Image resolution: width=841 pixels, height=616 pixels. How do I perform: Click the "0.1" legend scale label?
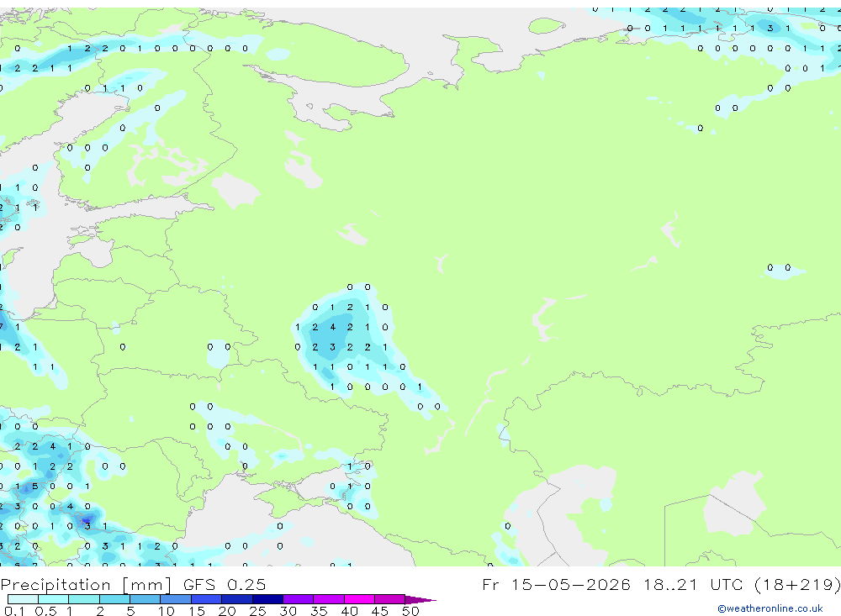(14, 611)
